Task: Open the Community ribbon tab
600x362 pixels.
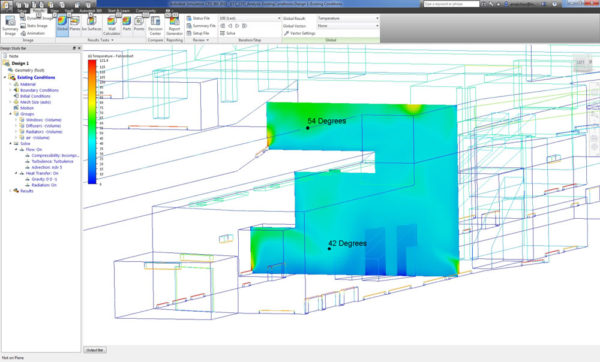Action: (x=145, y=11)
